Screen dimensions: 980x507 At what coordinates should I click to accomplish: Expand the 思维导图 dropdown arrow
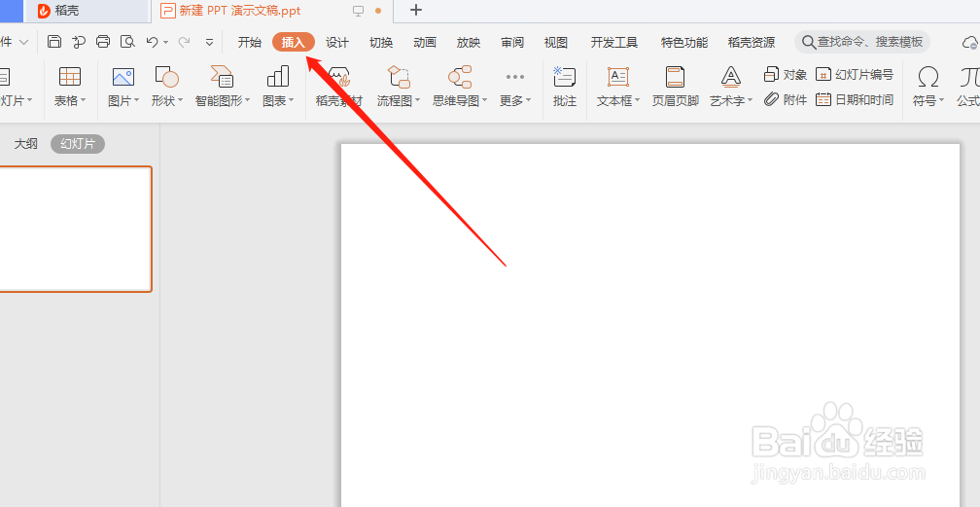[484, 101]
